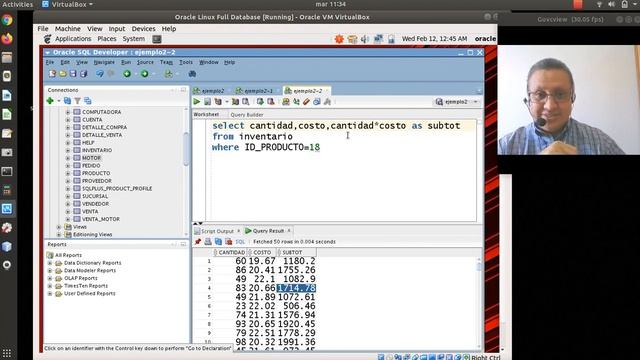Image resolution: width=640 pixels, height=360 pixels.
Task: Expand the INVENTARIO table node
Action: tap(68, 150)
